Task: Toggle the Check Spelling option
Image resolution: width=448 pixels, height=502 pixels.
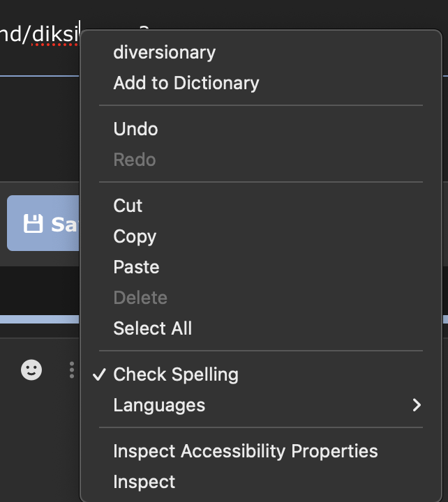Action: pyautogui.click(x=175, y=374)
